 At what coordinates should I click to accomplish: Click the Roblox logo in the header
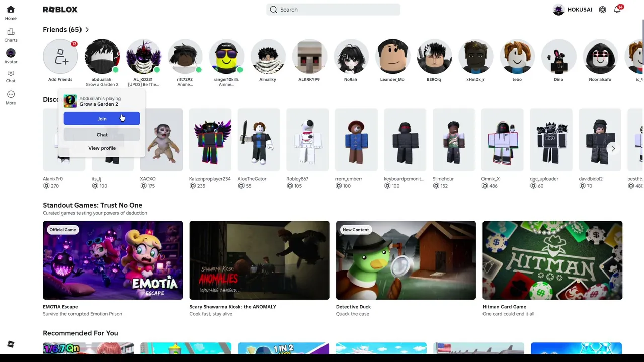point(60,10)
